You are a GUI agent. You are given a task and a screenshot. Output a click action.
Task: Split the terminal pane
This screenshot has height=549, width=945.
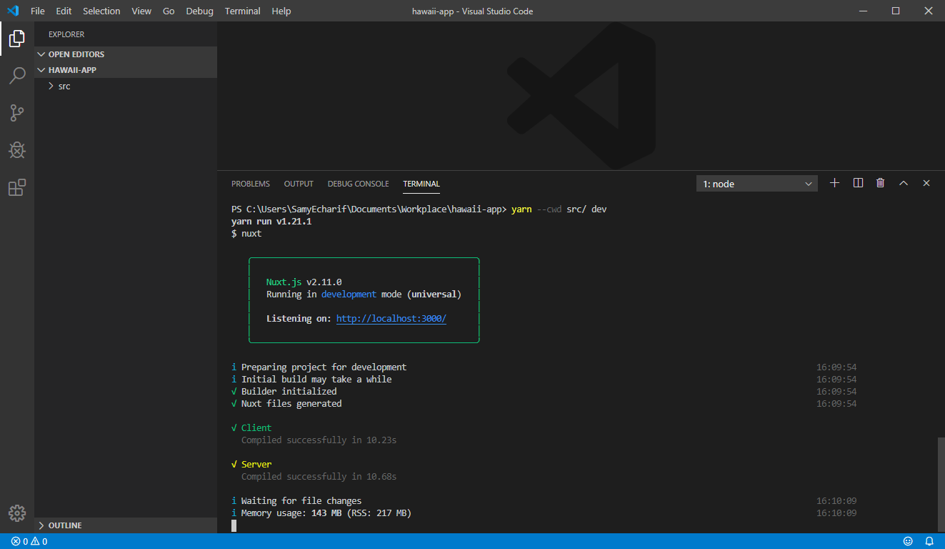(x=858, y=183)
